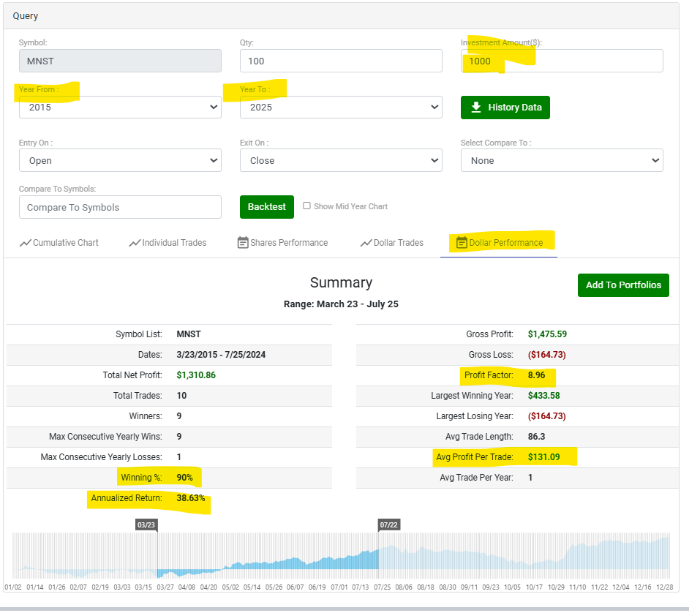Click the Shares Performance calendar icon
The width and height of the screenshot is (700, 613).
pos(243,242)
